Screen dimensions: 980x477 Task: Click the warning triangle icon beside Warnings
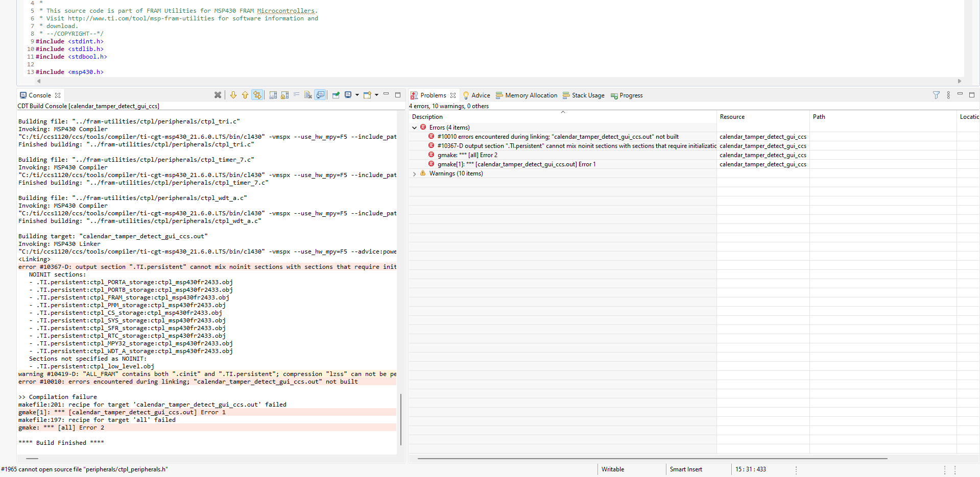coord(423,173)
